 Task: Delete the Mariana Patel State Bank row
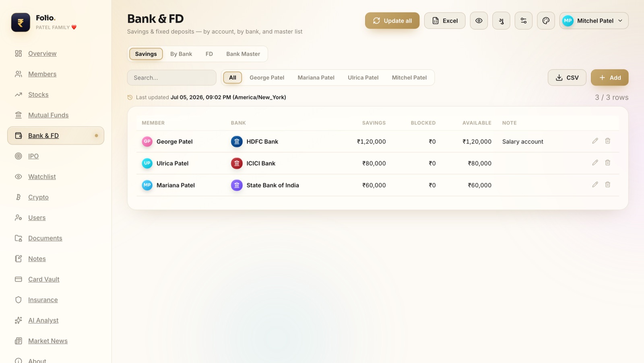[608, 184]
